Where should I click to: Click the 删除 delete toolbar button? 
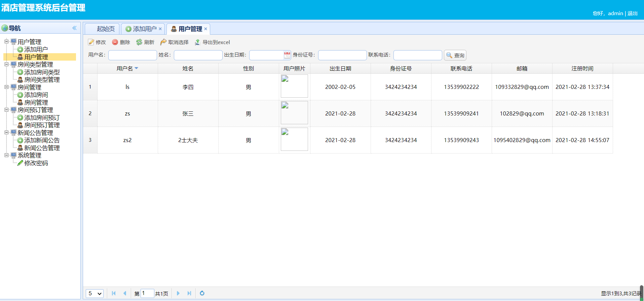[x=121, y=42]
